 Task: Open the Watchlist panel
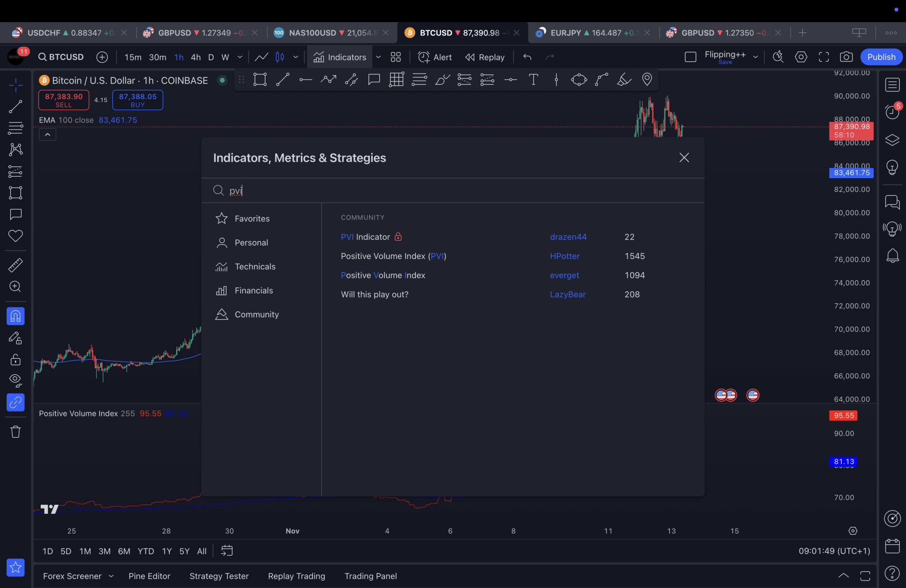(x=892, y=84)
